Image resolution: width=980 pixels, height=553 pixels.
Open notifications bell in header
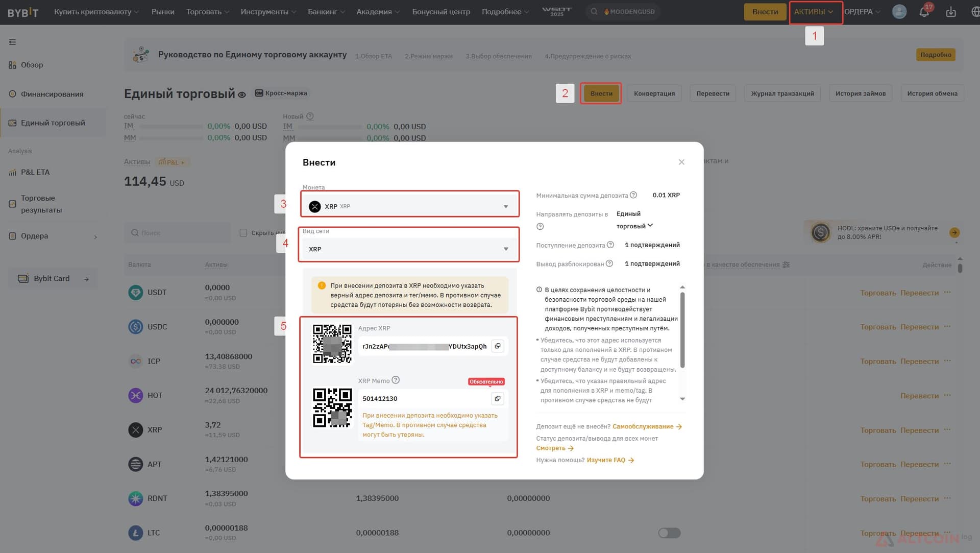[924, 12]
